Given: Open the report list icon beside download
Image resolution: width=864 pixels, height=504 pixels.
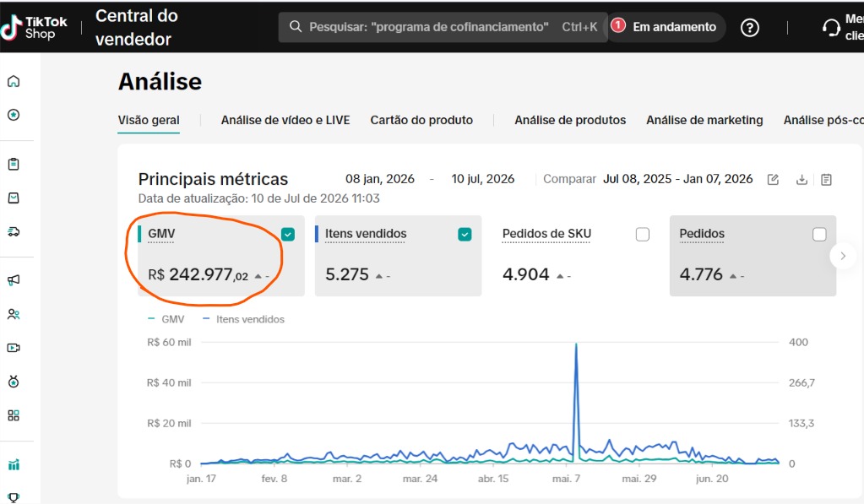Looking at the screenshot, I should click(826, 180).
